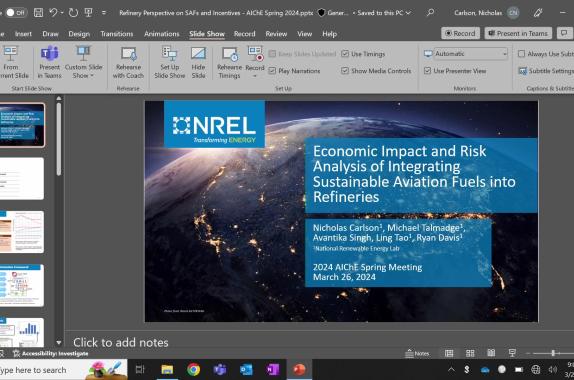Open Customize Quick Access Toolbar menu
574x380 pixels.
coord(104,13)
